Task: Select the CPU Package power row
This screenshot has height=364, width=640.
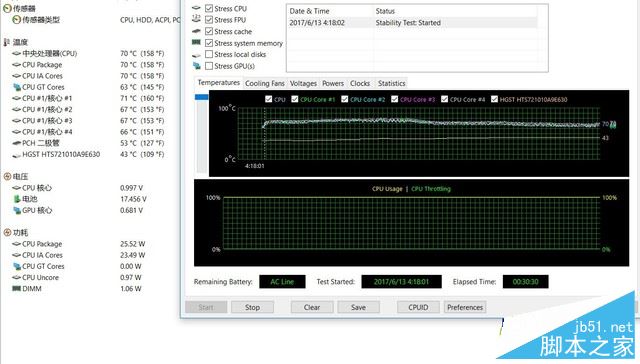Action: click(79, 244)
